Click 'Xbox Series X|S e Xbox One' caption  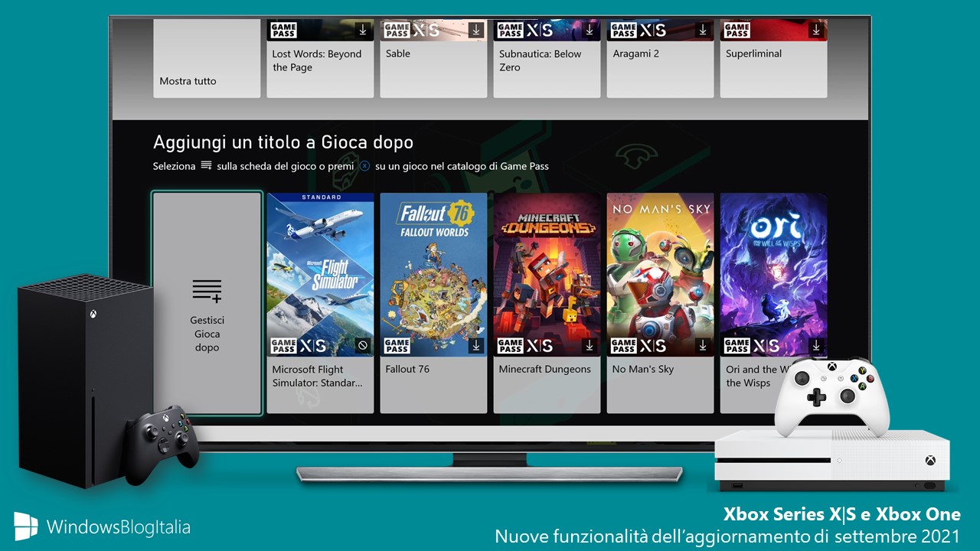(x=842, y=514)
